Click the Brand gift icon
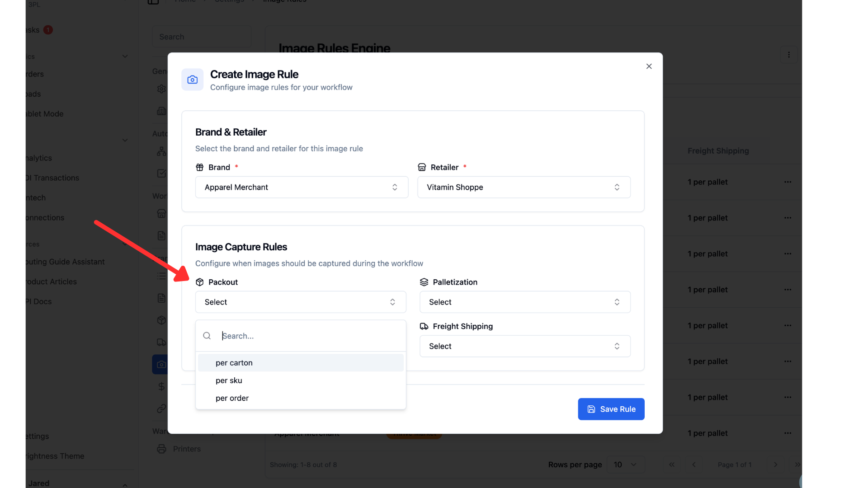Screen dimensions: 868x488 tap(199, 167)
